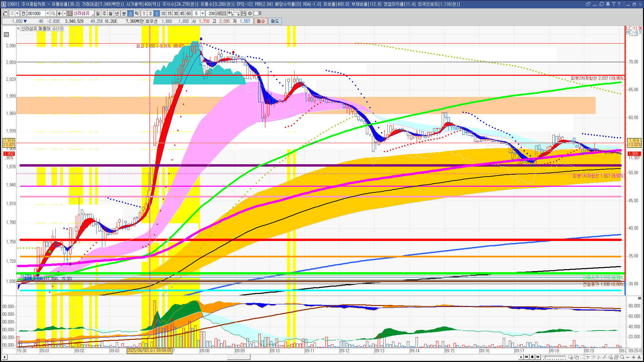Image resolution: width=644 pixels, height=362 pixels.
Task: Toggle the D checkbox in toolbar
Action: click(x=256, y=13)
